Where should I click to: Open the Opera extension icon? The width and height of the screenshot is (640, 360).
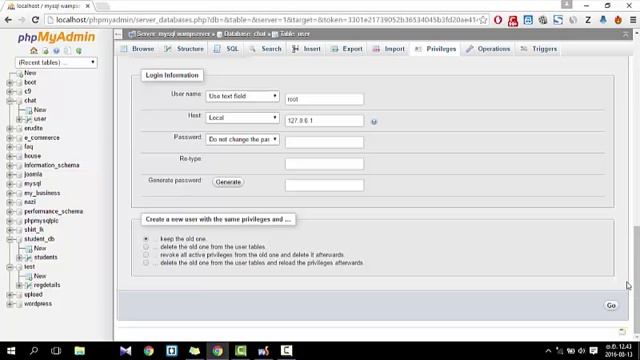point(498,20)
